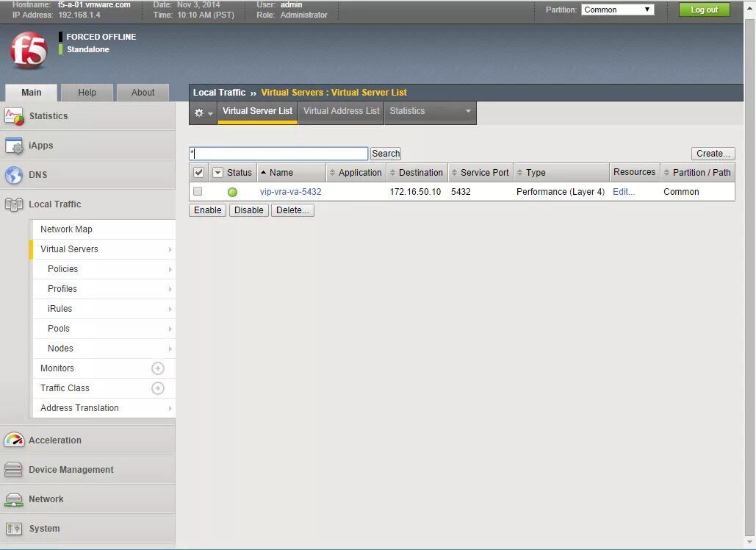Open the Statistics tab dropdown arrow
This screenshot has height=550, width=756.
(468, 113)
